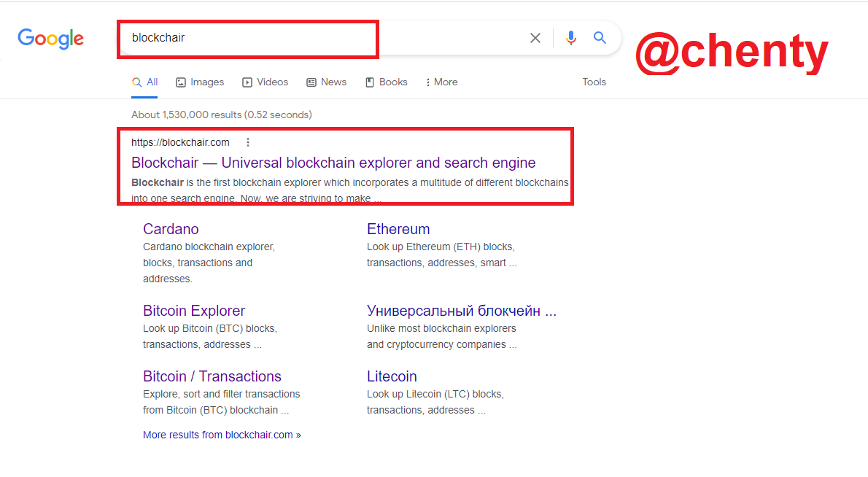Click More results from blockchair.com
Image resolution: width=868 pixels, height=477 pixels.
(x=222, y=435)
